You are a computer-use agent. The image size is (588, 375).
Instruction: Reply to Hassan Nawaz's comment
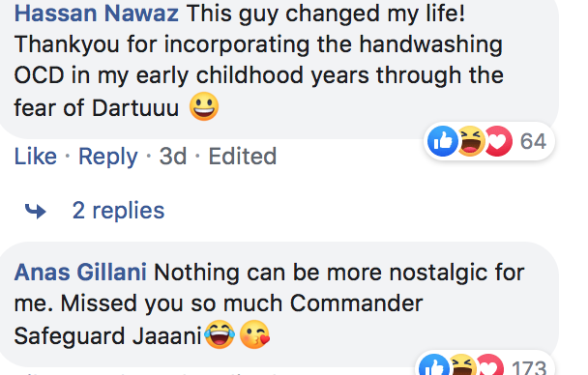[108, 157]
